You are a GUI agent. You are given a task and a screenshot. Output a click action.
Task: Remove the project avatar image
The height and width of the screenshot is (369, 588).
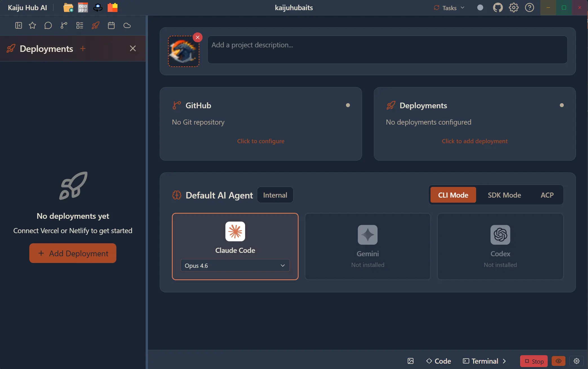pos(198,37)
